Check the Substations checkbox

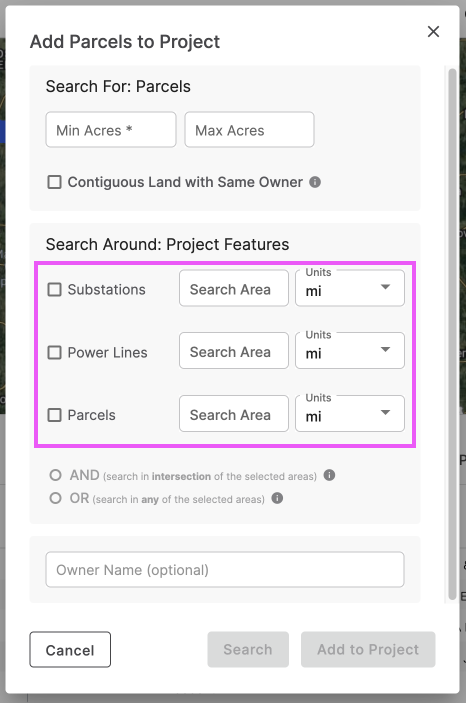[55, 289]
